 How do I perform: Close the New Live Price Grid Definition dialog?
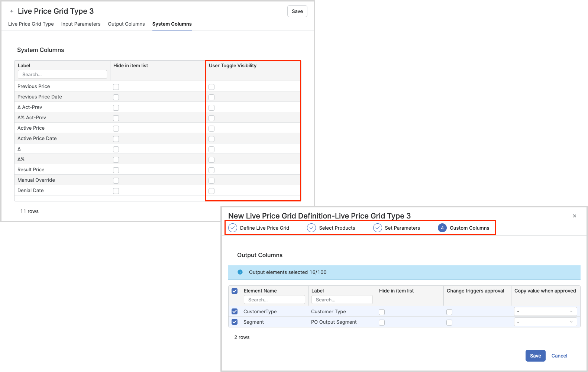click(575, 216)
